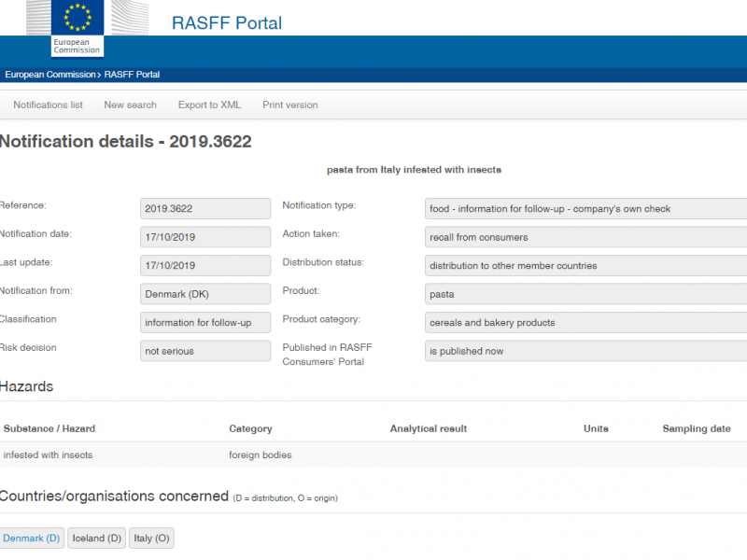Click the Analytical result column header

[x=429, y=428]
